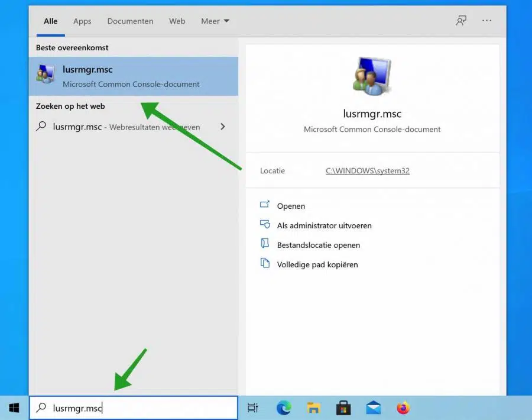Click the magnifier icon beside the web result
Viewport: 532px width, 420px height.
[41, 127]
